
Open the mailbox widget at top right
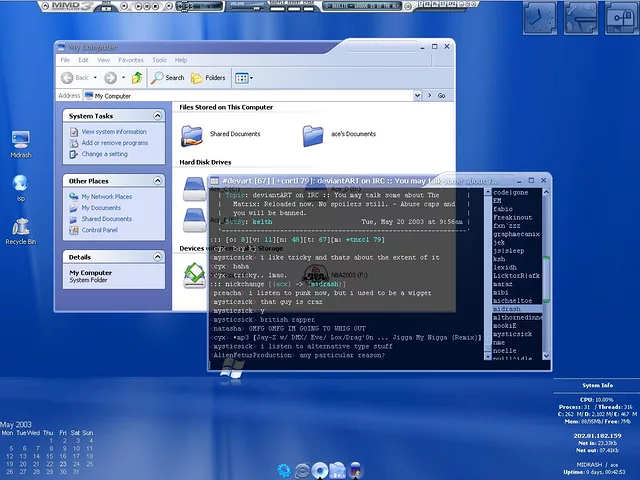(622, 18)
